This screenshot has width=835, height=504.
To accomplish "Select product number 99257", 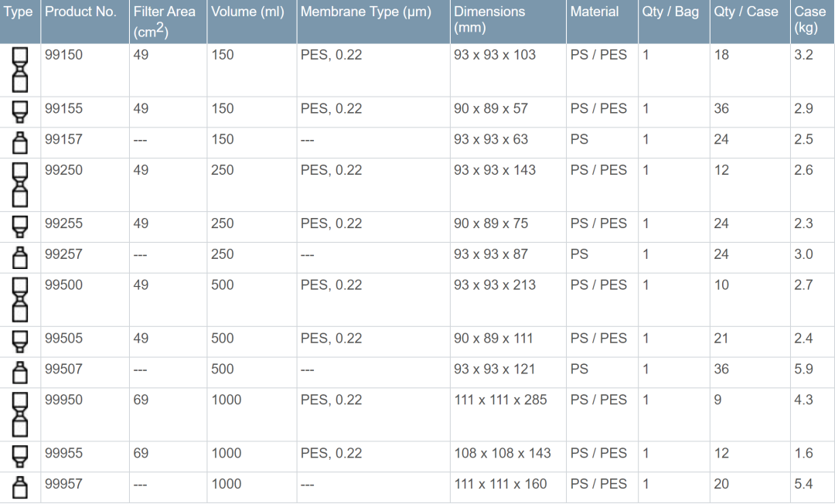I will coord(63,254).
